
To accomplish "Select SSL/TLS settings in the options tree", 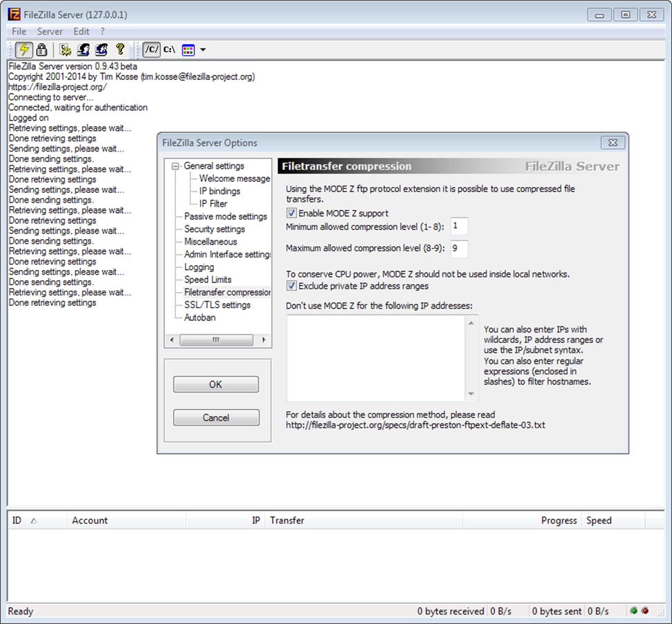I will (217, 305).
